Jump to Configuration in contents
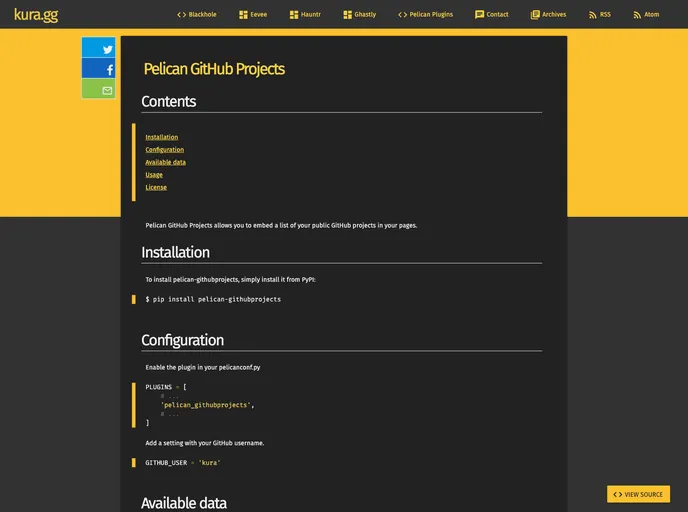 [x=165, y=150]
